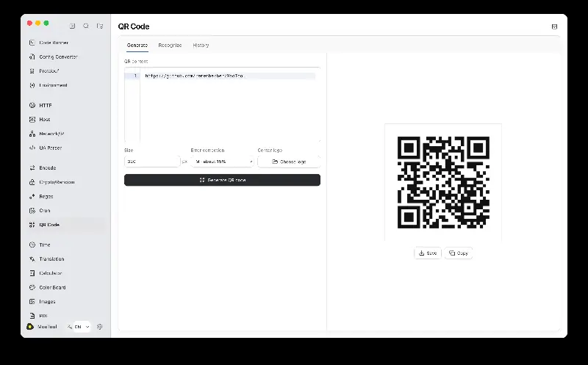
Task: Open the Host tool icon
Action: click(x=32, y=120)
